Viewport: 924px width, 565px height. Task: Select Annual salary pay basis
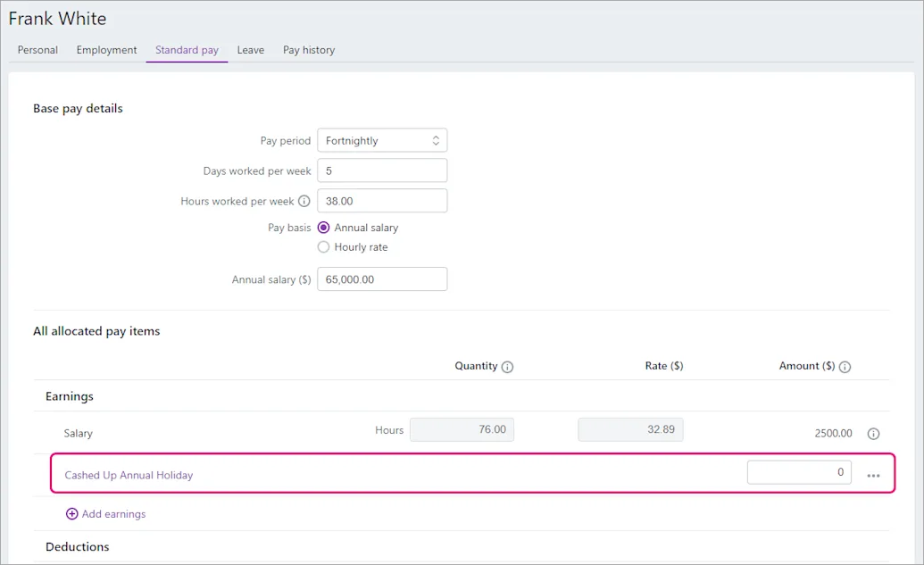[323, 228]
